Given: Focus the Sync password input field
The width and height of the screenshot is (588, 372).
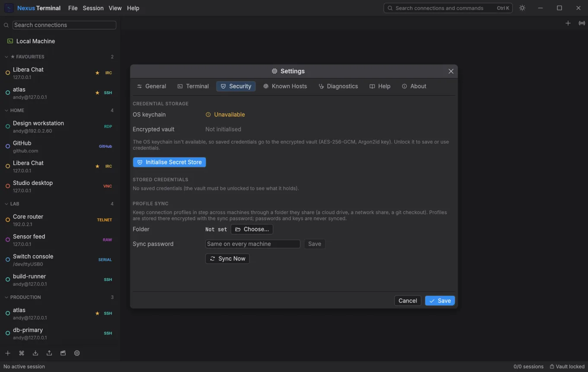Looking at the screenshot, I should pos(252,244).
